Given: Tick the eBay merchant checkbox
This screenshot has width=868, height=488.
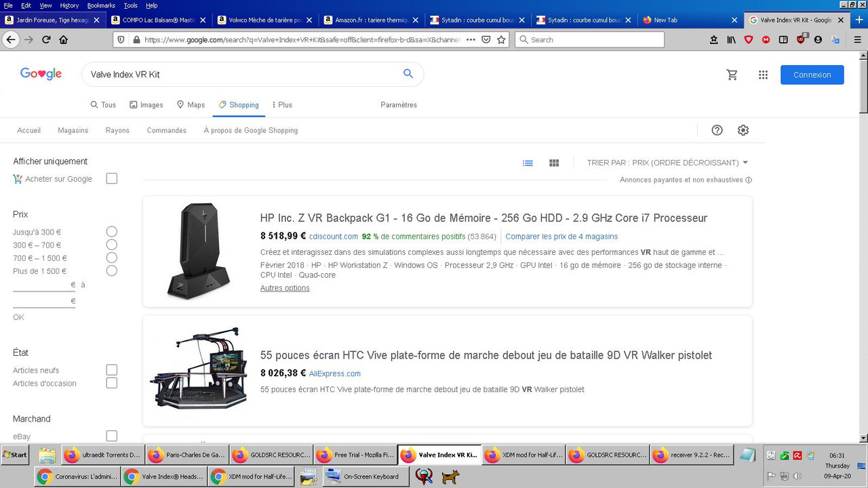Looking at the screenshot, I should (112, 436).
